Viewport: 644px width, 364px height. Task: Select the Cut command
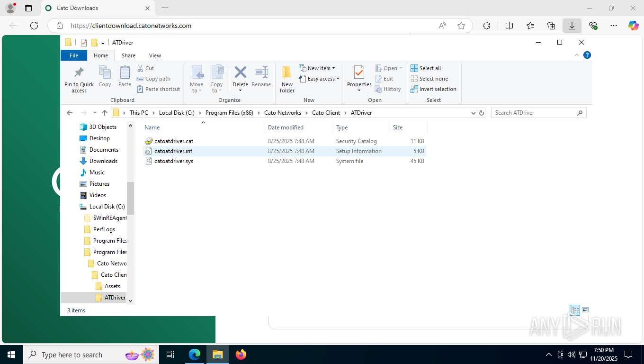pyautogui.click(x=146, y=68)
